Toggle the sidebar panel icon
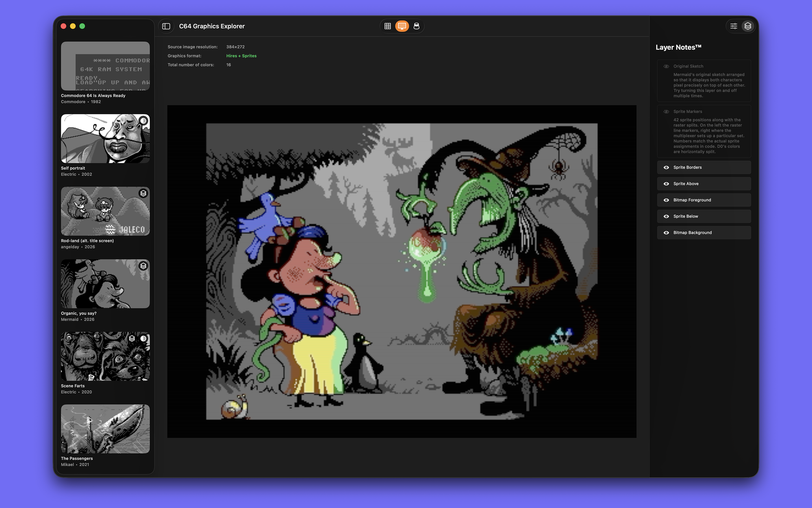The width and height of the screenshot is (812, 508). pyautogui.click(x=166, y=26)
